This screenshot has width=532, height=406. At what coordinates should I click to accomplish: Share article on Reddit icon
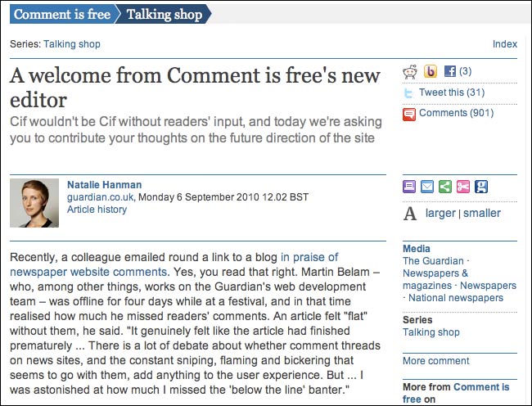[410, 71]
